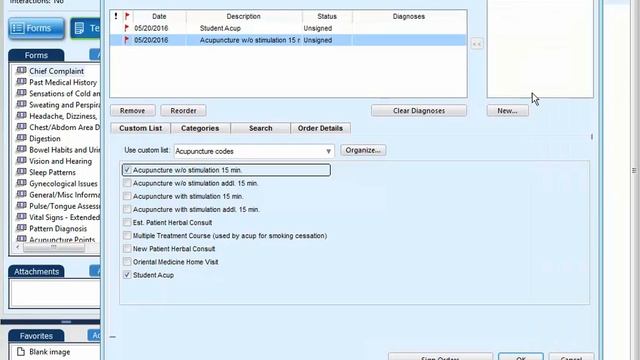
Task: Click the red flag on Acupuncture w/o stimulation row
Action: coord(127,40)
